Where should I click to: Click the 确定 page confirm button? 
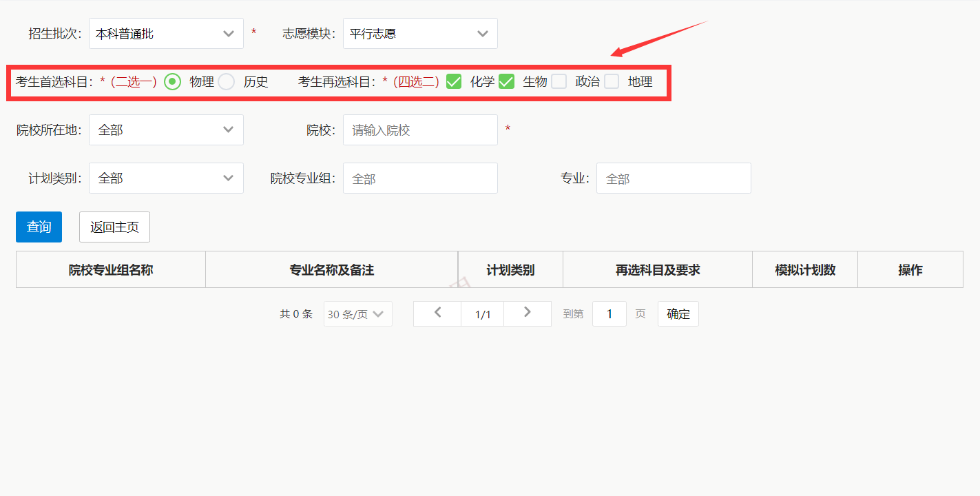pos(678,313)
